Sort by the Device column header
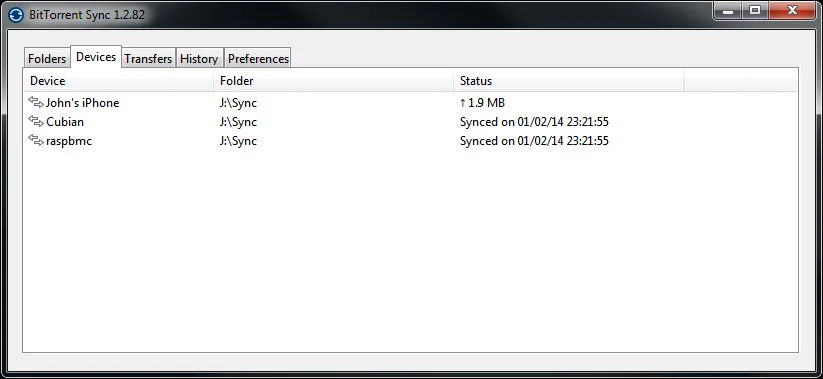Image resolution: width=823 pixels, height=379 pixels. pyautogui.click(x=119, y=81)
